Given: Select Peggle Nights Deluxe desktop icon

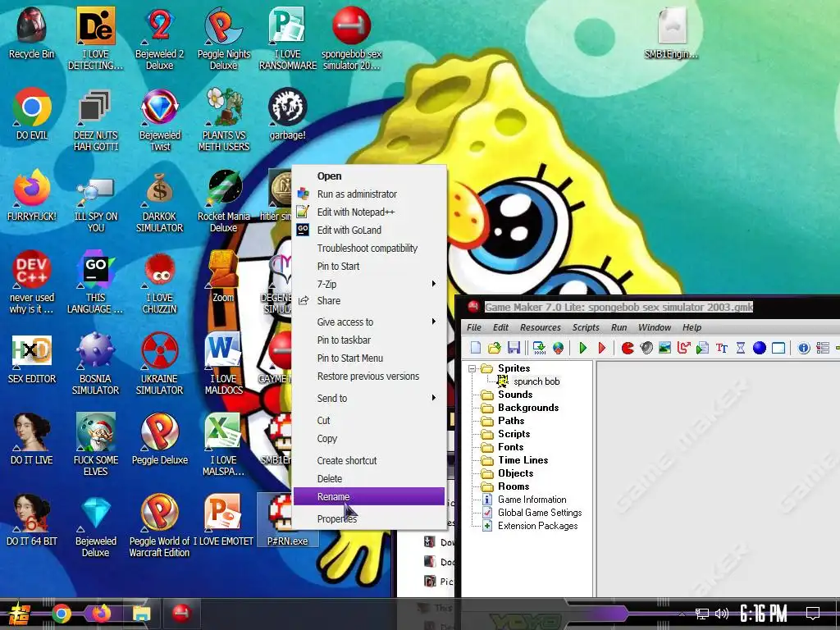Looking at the screenshot, I should tap(224, 39).
